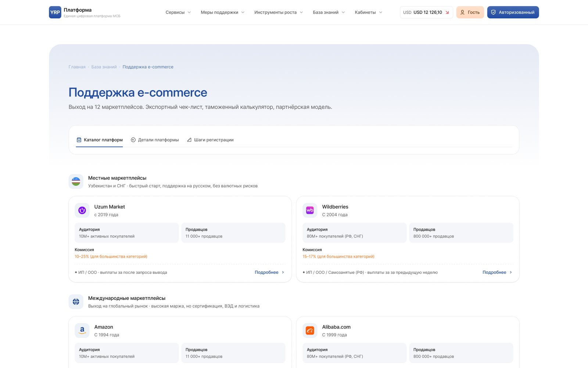
Task: Click the icon beside Детали платформы
Action: point(133,140)
